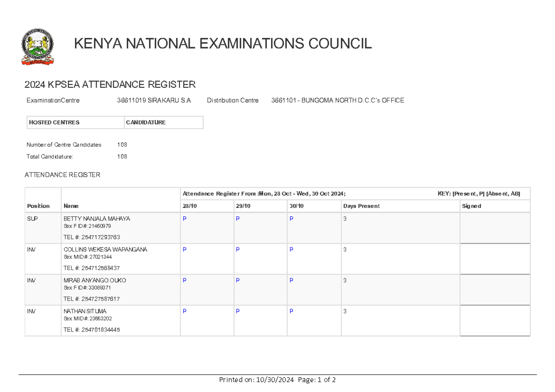
Task: Select COLLINS's P mark for 30/10
Action: coord(291,250)
